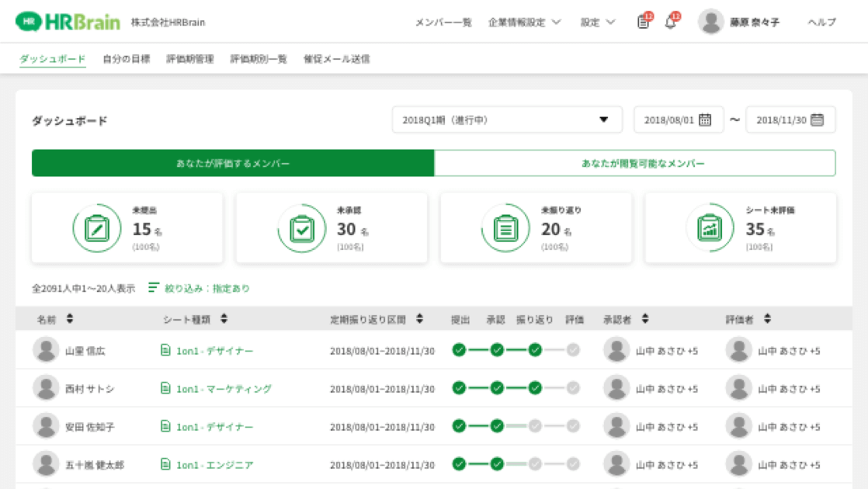Open the clipboard notifications icon
The image size is (868, 489).
coord(643,23)
